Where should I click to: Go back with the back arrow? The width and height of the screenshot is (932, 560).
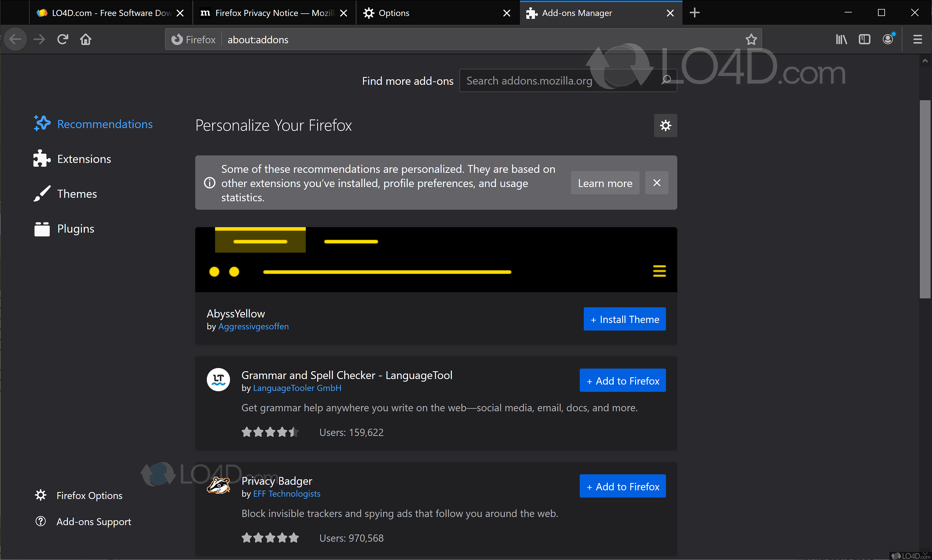coord(15,39)
